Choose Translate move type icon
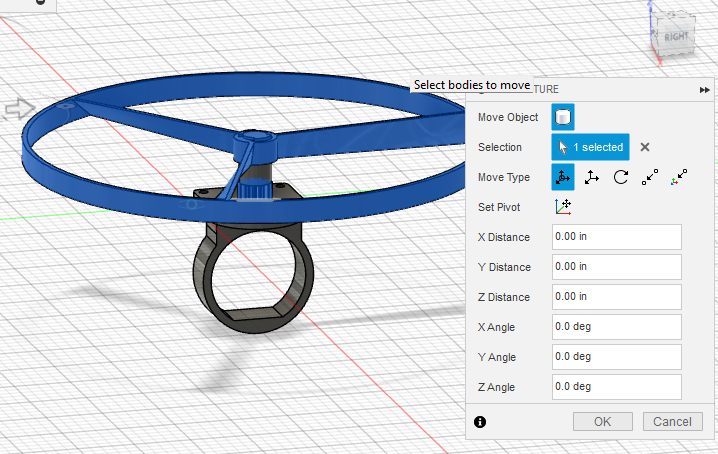Viewport: 718px width, 454px height. pyautogui.click(x=592, y=177)
